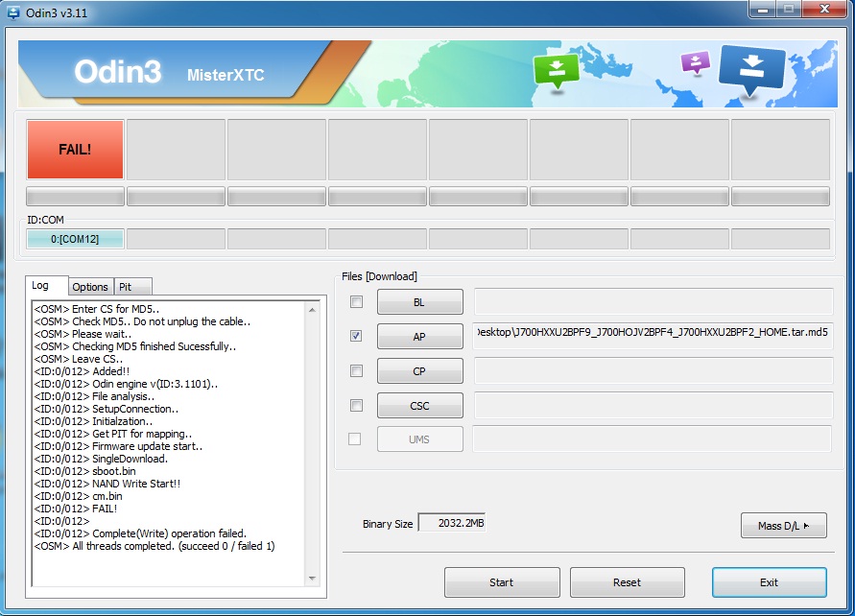Open the Mass D/L menu button
The height and width of the screenshot is (616, 855).
pyautogui.click(x=784, y=526)
